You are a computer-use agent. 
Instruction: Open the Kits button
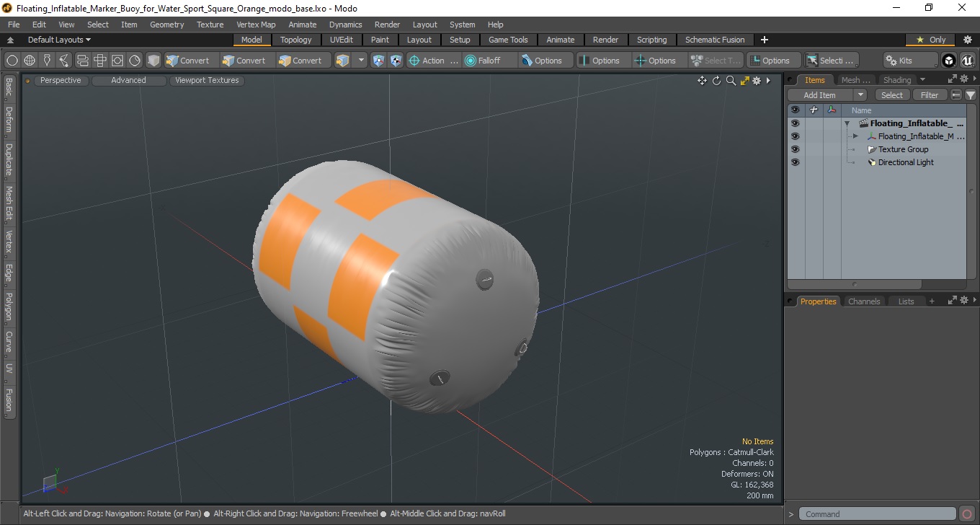910,61
